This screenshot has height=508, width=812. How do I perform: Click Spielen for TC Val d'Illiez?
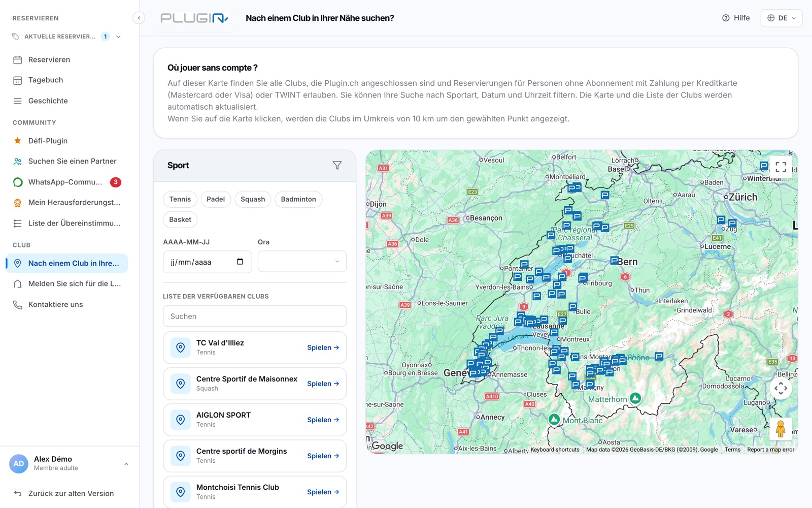323,347
